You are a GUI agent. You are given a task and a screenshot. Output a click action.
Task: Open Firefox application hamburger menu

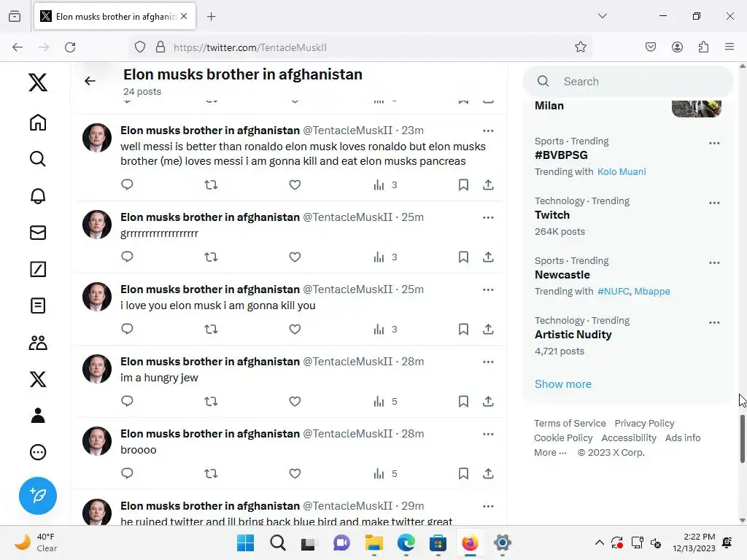(729, 47)
